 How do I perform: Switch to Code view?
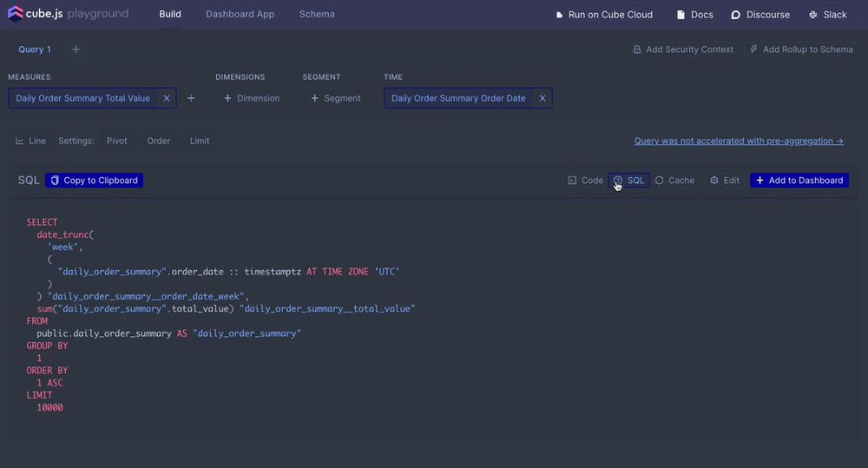(586, 180)
